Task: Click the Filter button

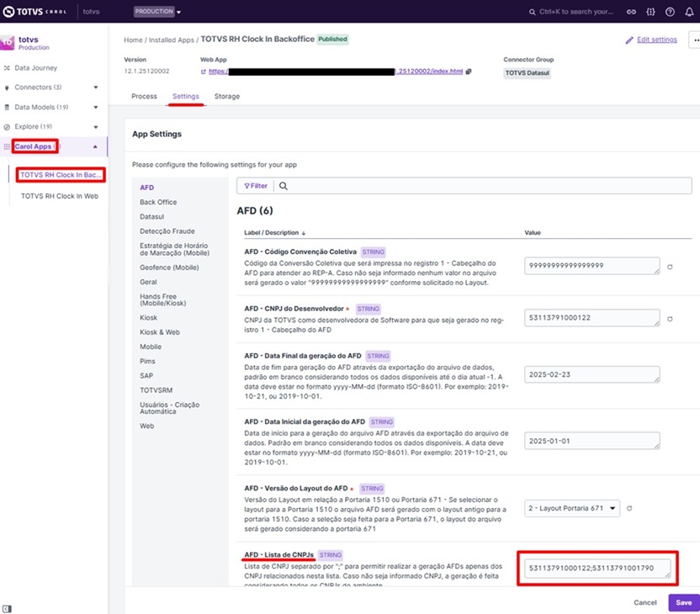Action: (256, 186)
